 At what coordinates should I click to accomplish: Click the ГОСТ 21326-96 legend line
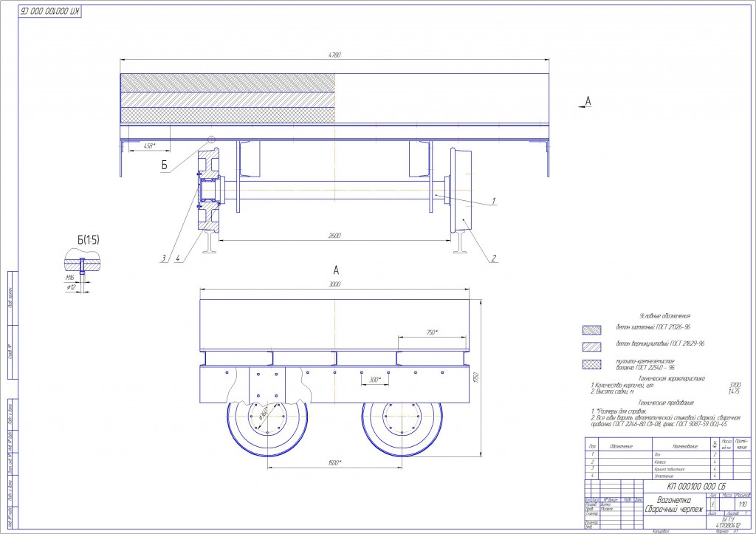point(653,327)
